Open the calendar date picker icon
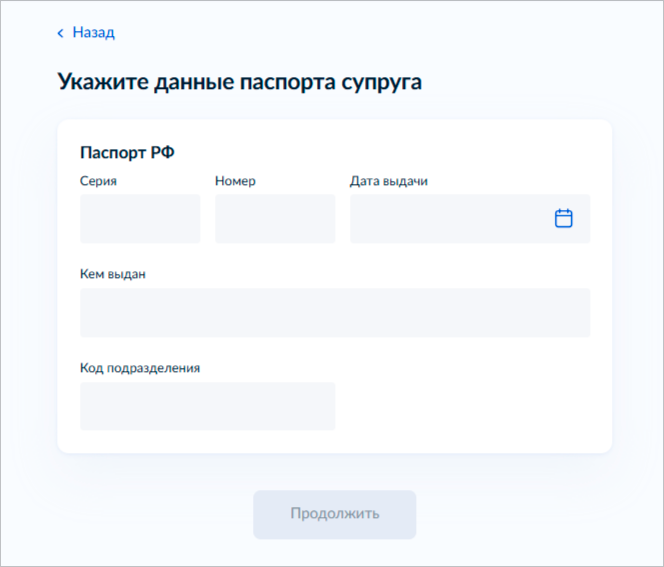664x567 pixels. 563,219
